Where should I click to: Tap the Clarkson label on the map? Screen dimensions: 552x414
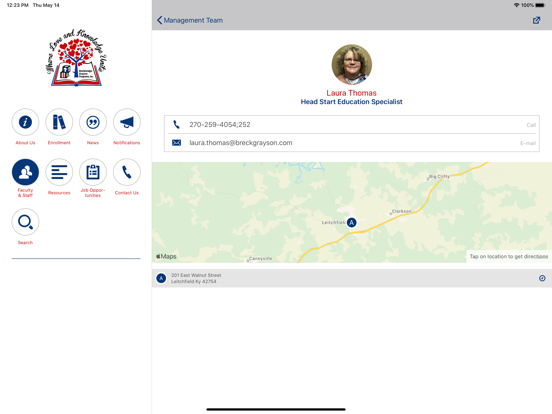pyautogui.click(x=401, y=211)
